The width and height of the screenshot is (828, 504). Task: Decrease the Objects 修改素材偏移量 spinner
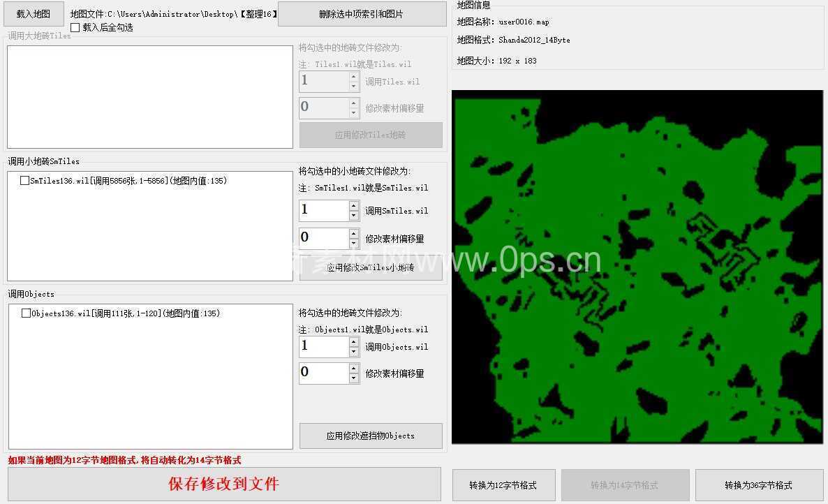click(x=354, y=378)
